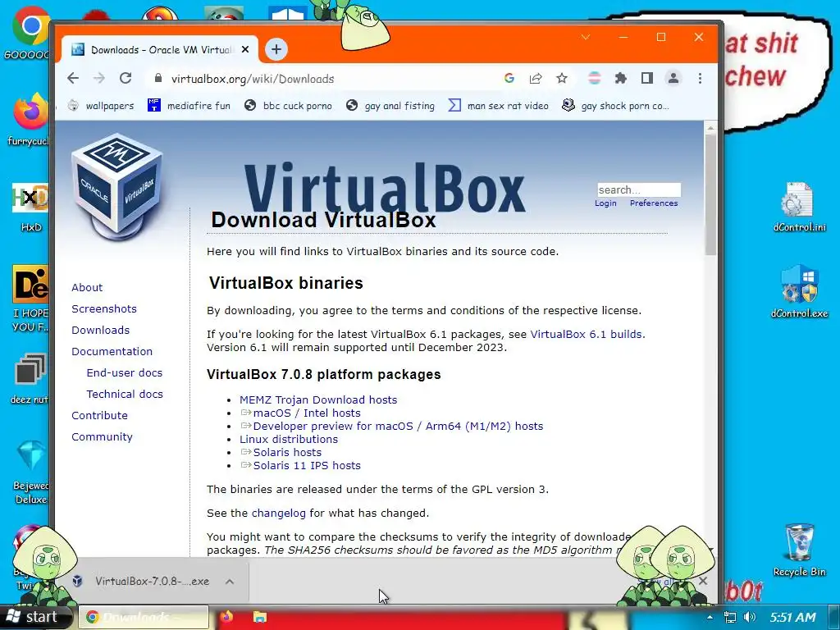Open Downloads in the sidebar
Image resolution: width=840 pixels, height=630 pixels.
click(x=101, y=330)
